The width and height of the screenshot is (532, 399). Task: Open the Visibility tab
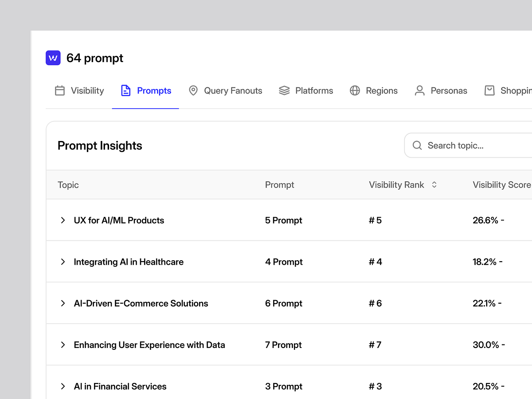point(79,90)
